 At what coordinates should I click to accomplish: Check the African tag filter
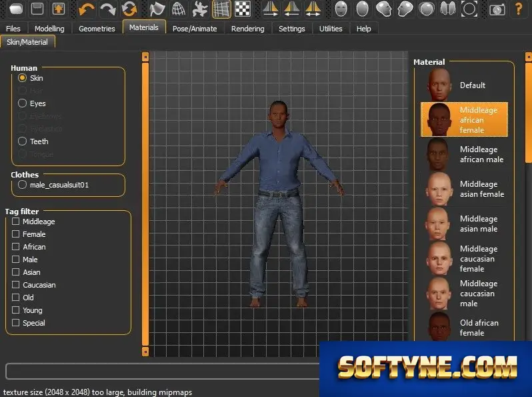(15, 247)
